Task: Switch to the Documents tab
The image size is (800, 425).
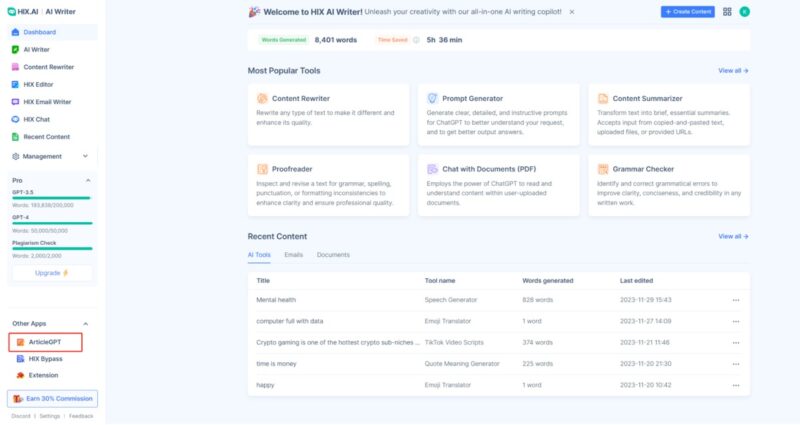Action: pyautogui.click(x=333, y=255)
